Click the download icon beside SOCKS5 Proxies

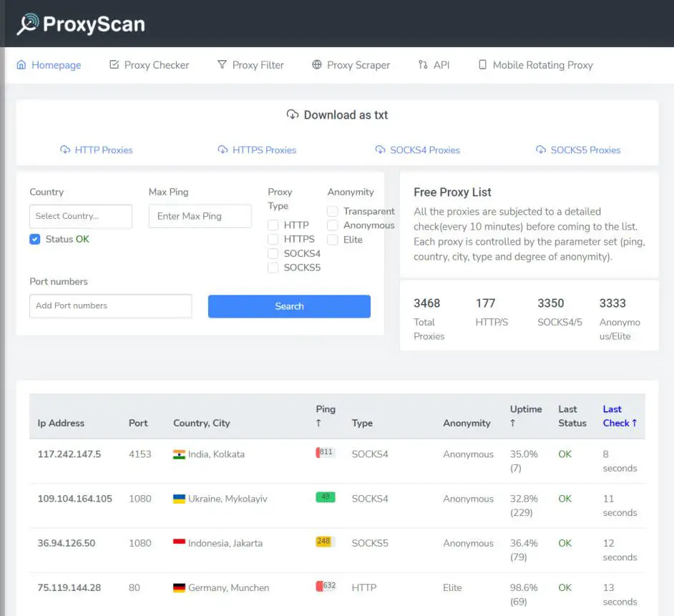tap(541, 150)
